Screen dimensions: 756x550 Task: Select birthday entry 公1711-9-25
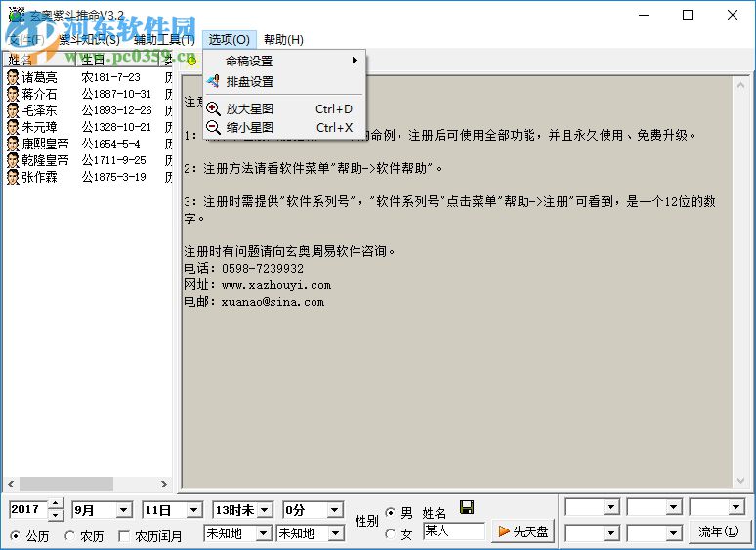[x=113, y=160]
